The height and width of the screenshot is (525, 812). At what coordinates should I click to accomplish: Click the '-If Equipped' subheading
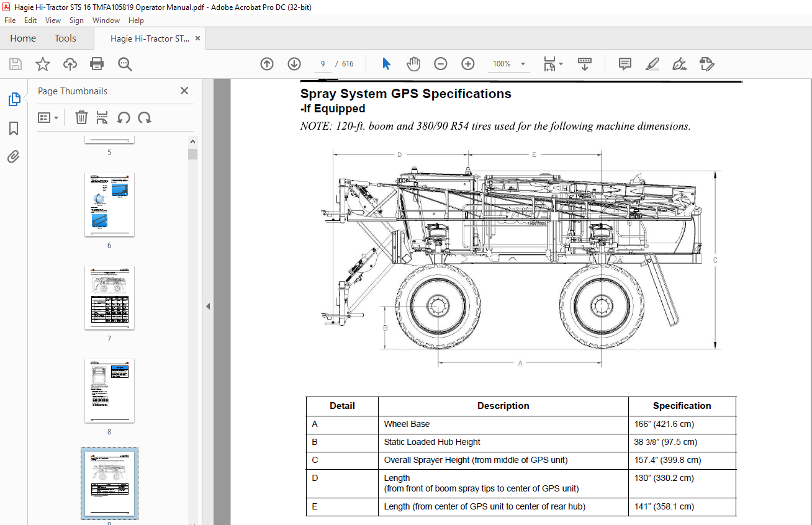[x=333, y=109]
